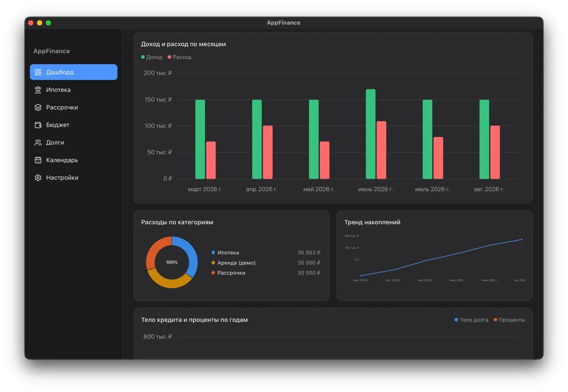This screenshot has width=568, height=392.
Task: Click the green income bar for май 2026
Action: [x=314, y=139]
